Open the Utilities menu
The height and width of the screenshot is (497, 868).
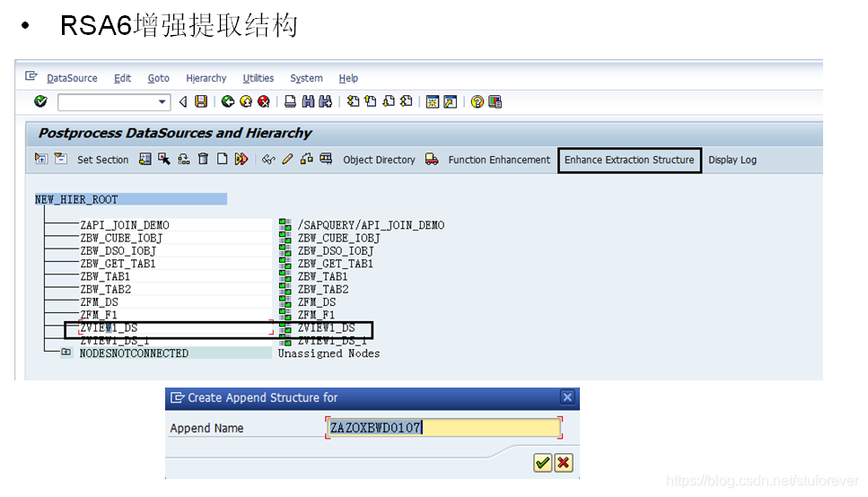258,78
